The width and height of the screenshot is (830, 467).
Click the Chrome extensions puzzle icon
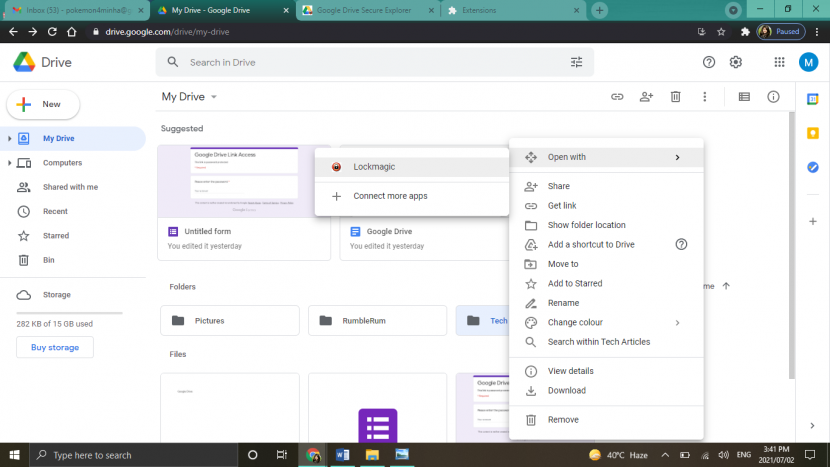(x=745, y=32)
